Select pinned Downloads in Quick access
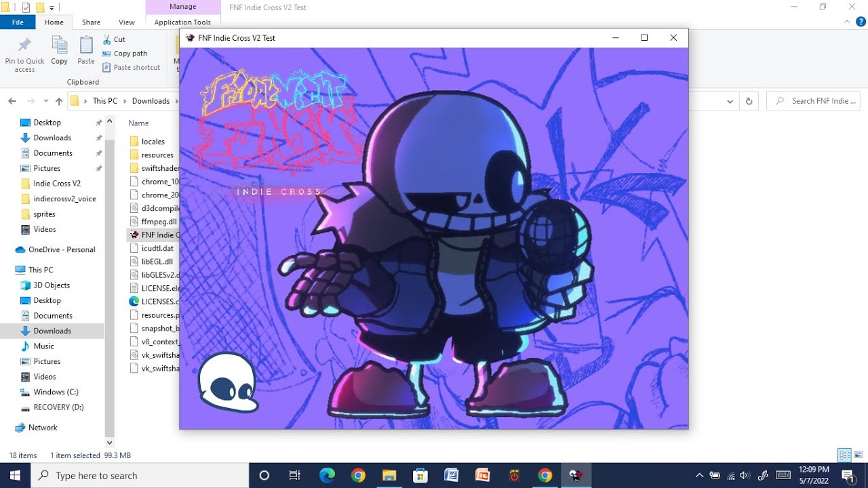868x488 pixels. pyautogui.click(x=52, y=138)
